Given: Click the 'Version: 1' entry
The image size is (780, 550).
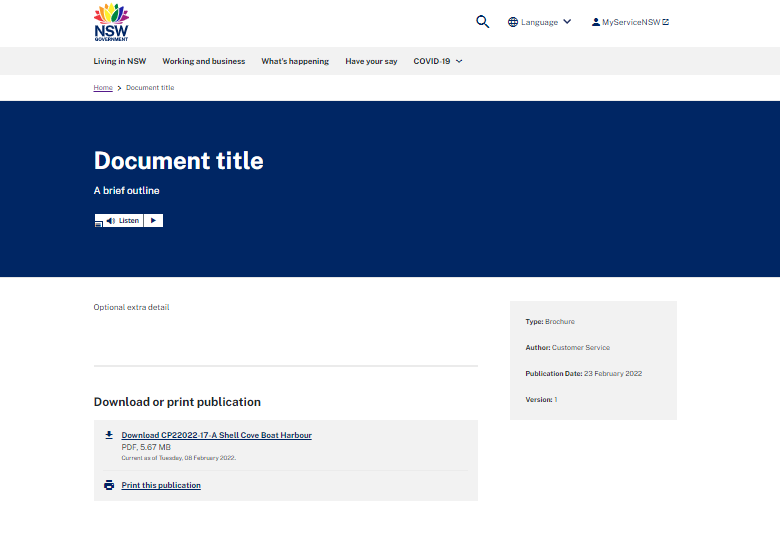Looking at the screenshot, I should [541, 399].
